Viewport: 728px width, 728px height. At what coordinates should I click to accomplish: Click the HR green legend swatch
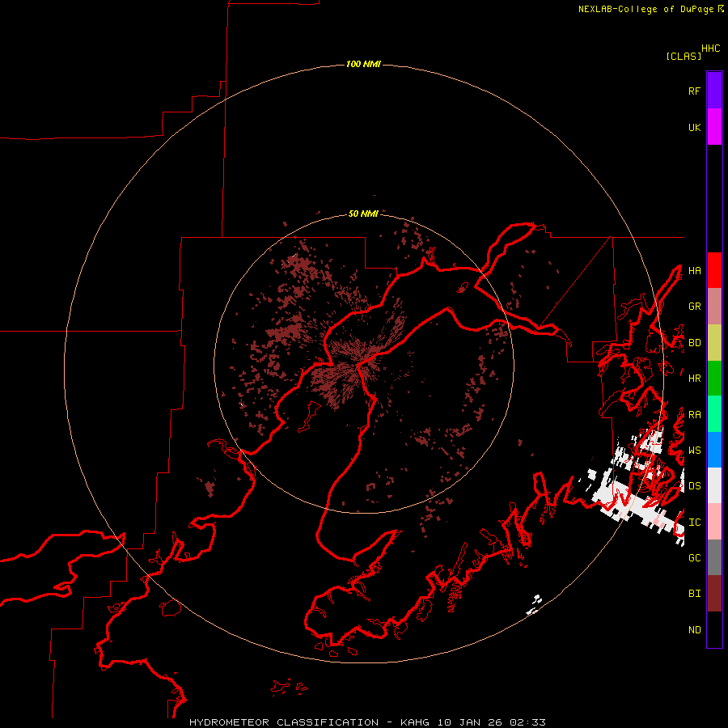click(x=714, y=379)
